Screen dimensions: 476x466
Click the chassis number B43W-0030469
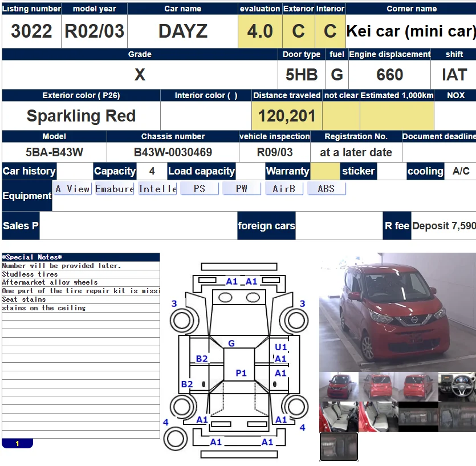click(173, 152)
